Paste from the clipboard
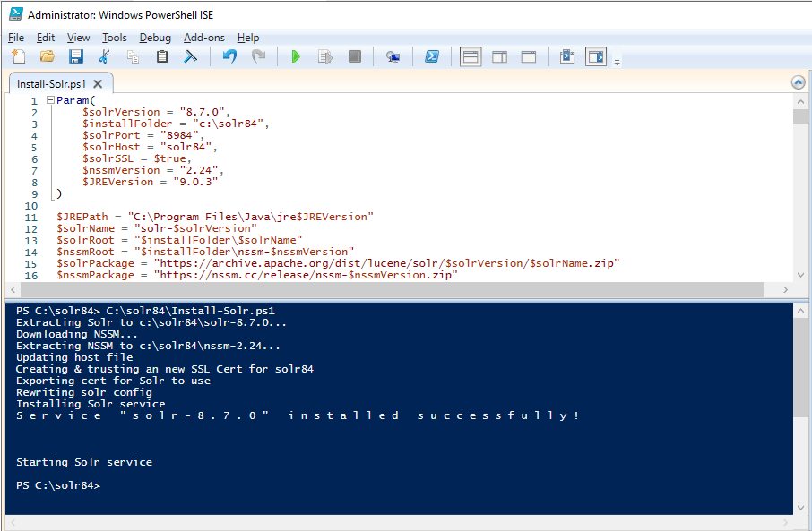Image resolution: width=812 pixels, height=531 pixels. [161, 56]
